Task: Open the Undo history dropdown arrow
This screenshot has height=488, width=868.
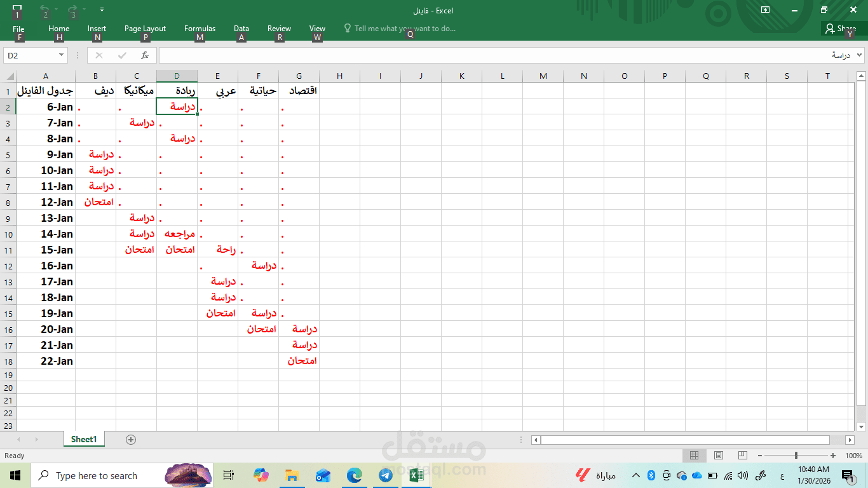Action: click(x=56, y=10)
